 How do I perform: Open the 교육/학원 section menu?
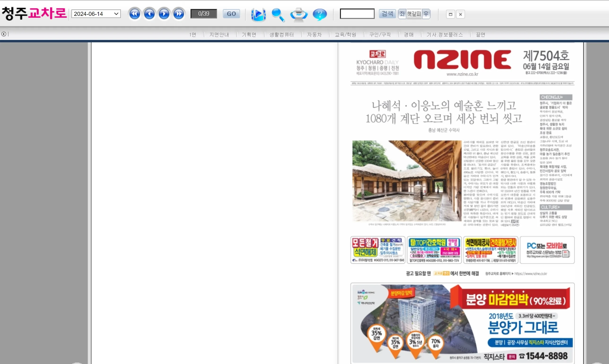pyautogui.click(x=345, y=35)
